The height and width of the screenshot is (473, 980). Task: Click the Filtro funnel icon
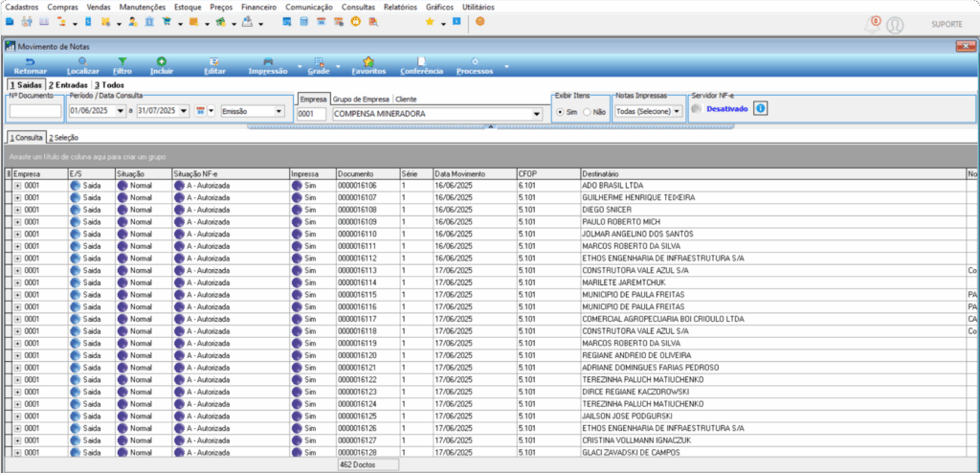click(x=122, y=61)
